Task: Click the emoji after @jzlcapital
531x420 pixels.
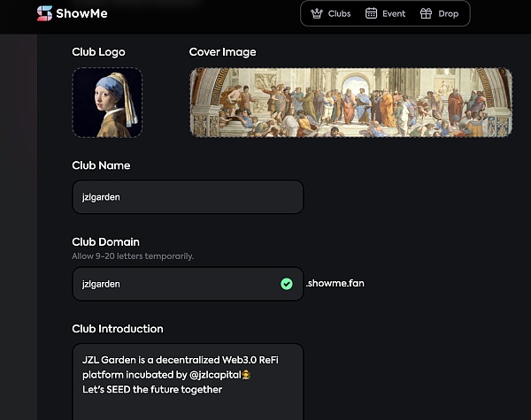Action: [x=245, y=376]
